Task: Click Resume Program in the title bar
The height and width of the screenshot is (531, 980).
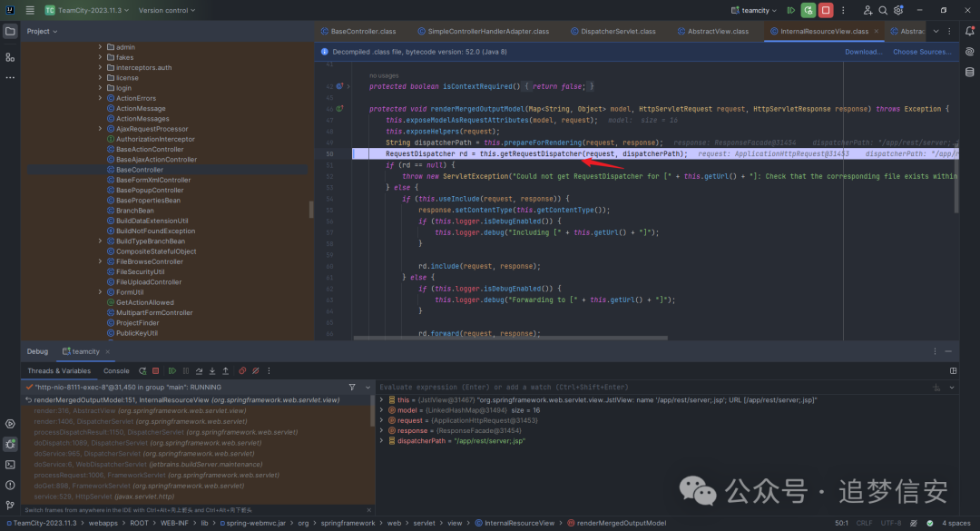Action: click(790, 10)
